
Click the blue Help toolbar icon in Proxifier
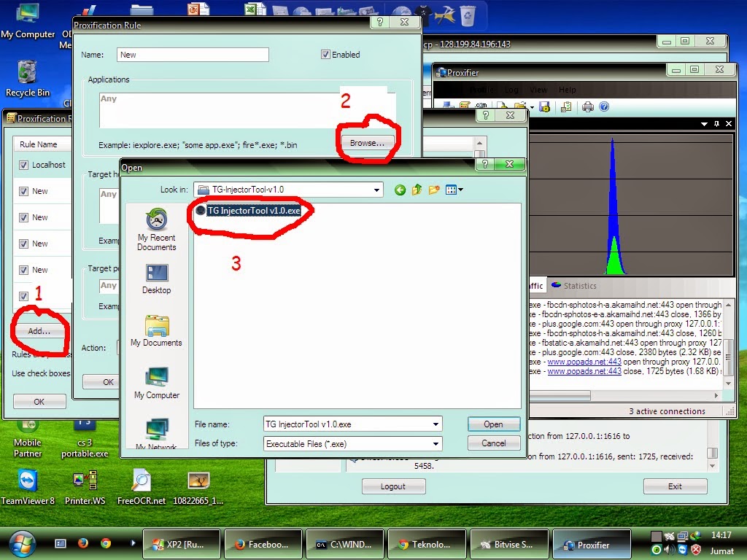pos(604,106)
